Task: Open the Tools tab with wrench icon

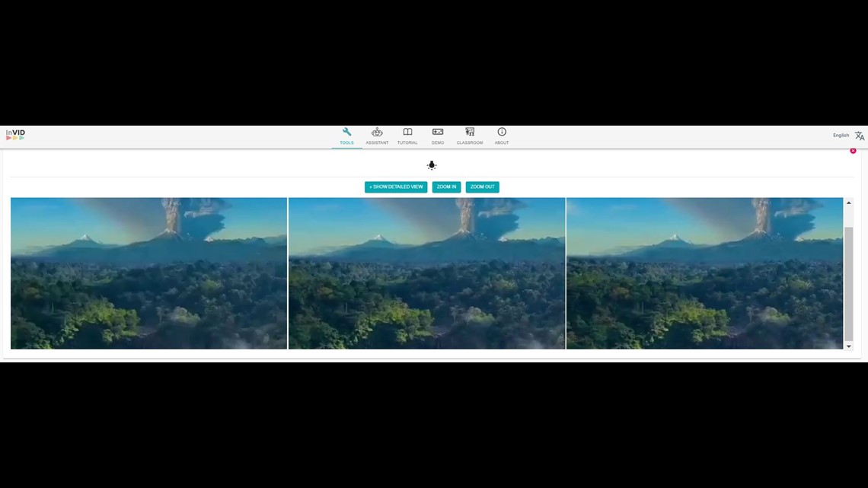Action: [346, 136]
